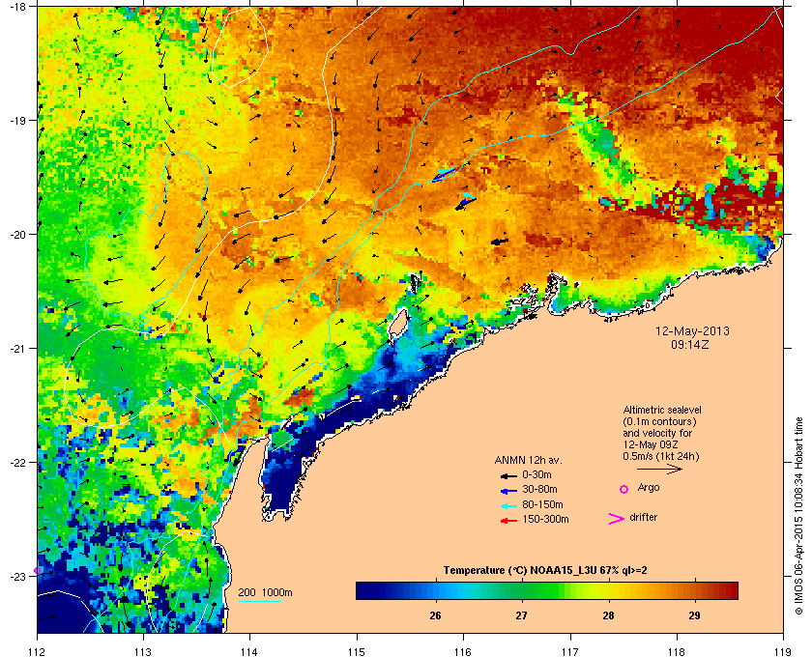Click the longitude axis label 115
The image size is (812, 657).
pos(357,651)
